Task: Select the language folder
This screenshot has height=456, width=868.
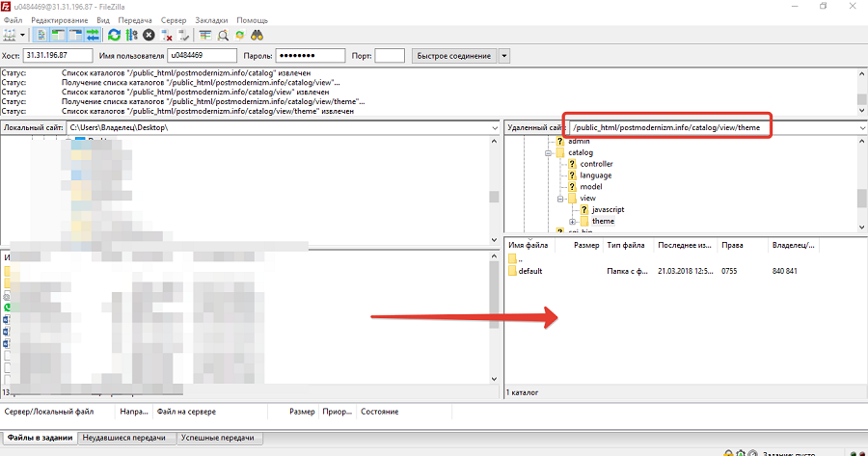Action: click(596, 175)
